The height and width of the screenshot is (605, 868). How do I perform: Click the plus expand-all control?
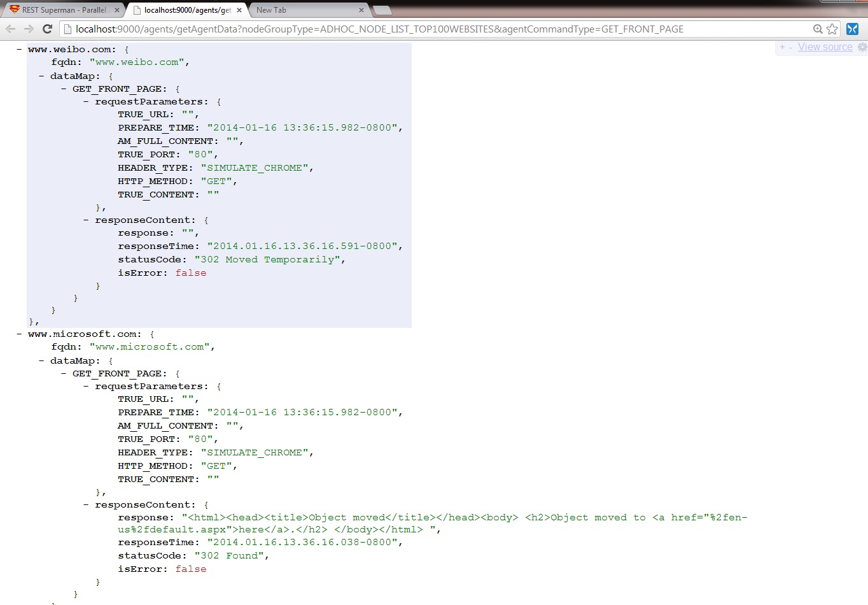pos(782,47)
